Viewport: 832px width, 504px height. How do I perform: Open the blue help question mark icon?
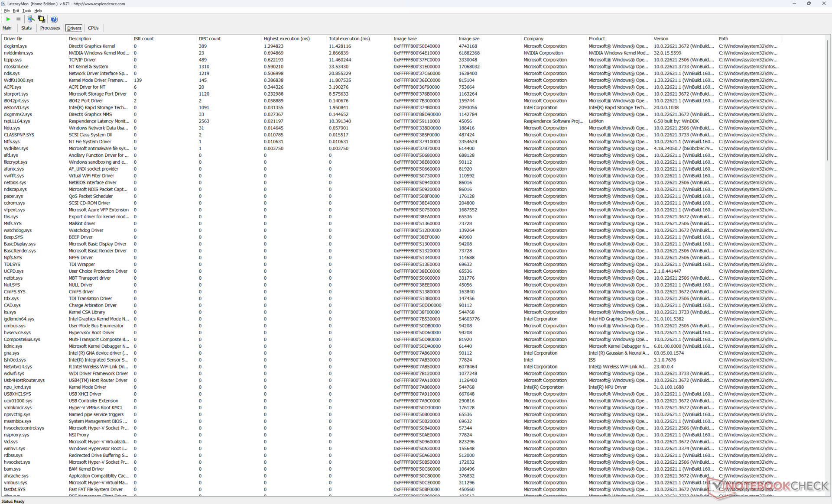[54, 19]
